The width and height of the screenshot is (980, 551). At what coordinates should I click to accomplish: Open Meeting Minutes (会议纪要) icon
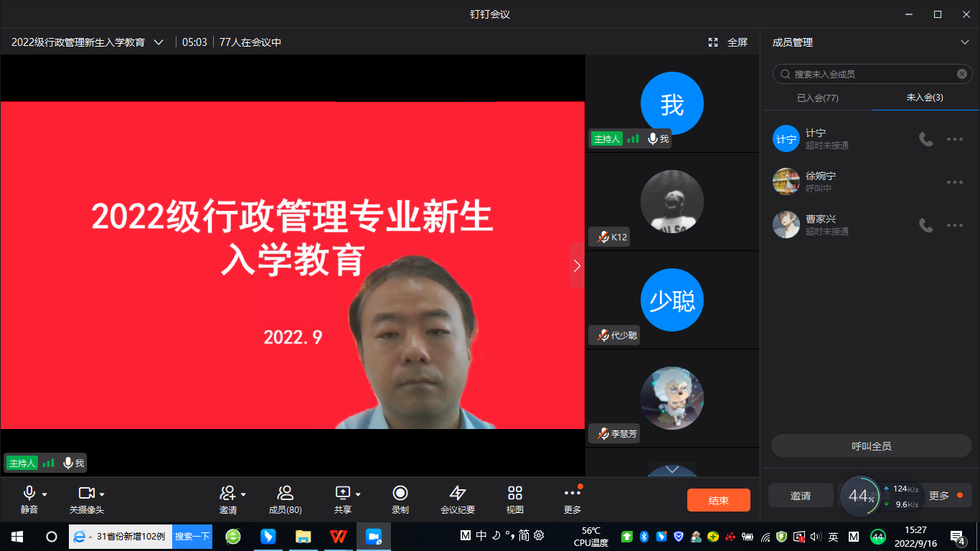457,493
